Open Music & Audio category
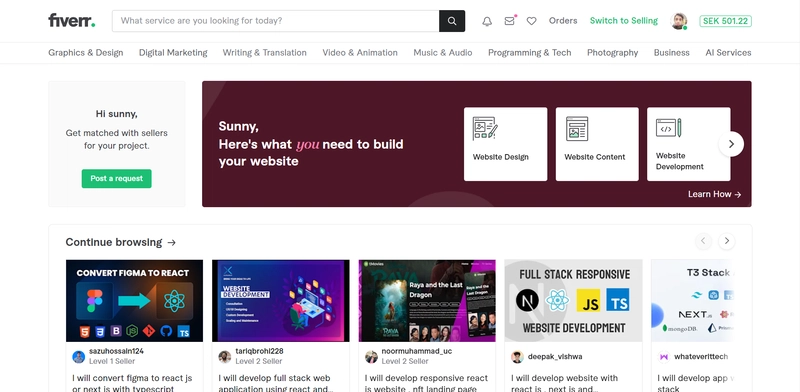This screenshot has width=800, height=392. click(x=443, y=53)
